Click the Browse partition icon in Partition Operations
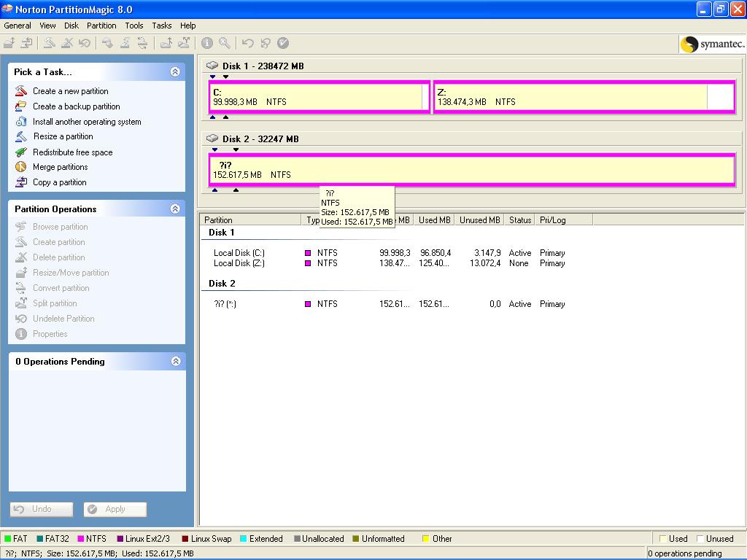 [21, 227]
